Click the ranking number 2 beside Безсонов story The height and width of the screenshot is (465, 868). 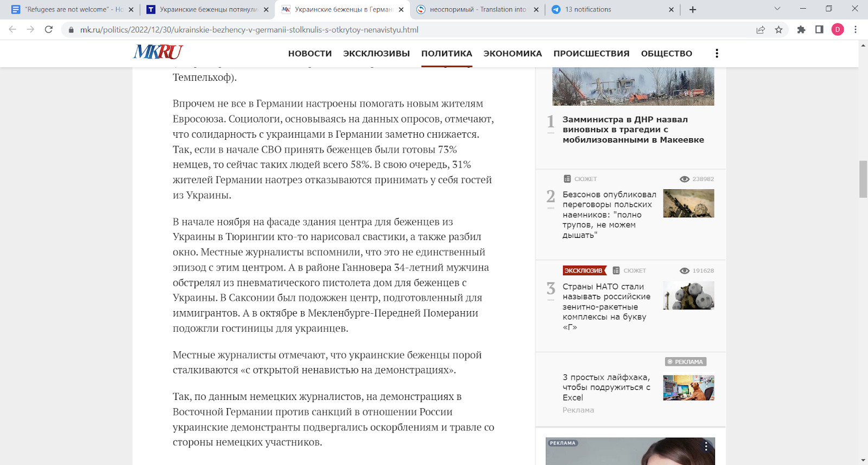pyautogui.click(x=551, y=196)
